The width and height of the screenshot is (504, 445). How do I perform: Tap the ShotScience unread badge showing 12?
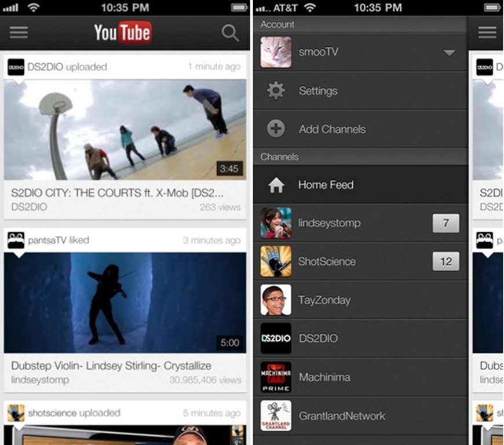click(x=446, y=261)
